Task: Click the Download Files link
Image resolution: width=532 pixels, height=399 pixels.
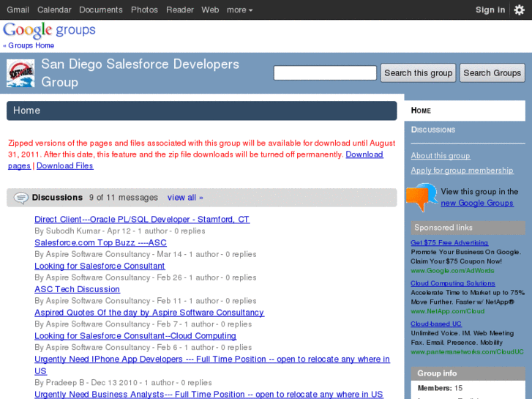Action: [65, 165]
